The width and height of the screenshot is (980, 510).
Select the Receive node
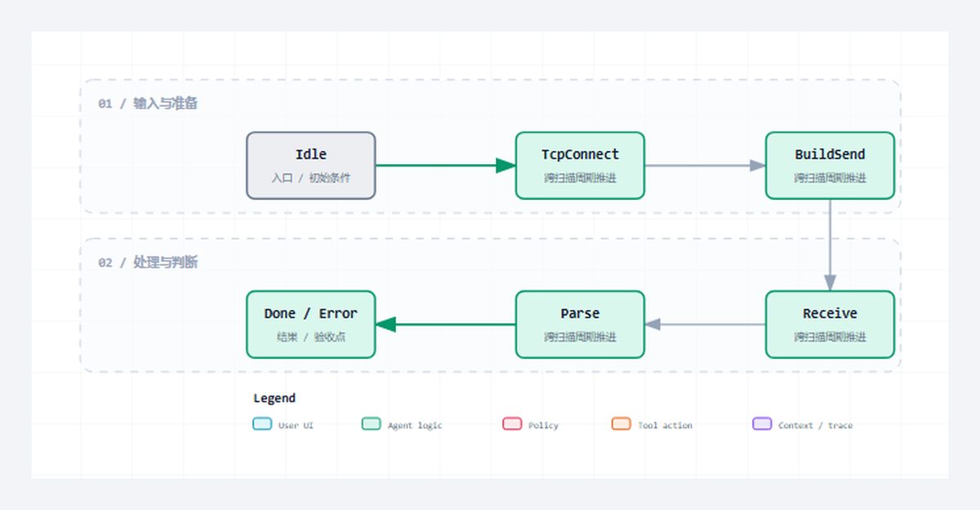(x=830, y=325)
